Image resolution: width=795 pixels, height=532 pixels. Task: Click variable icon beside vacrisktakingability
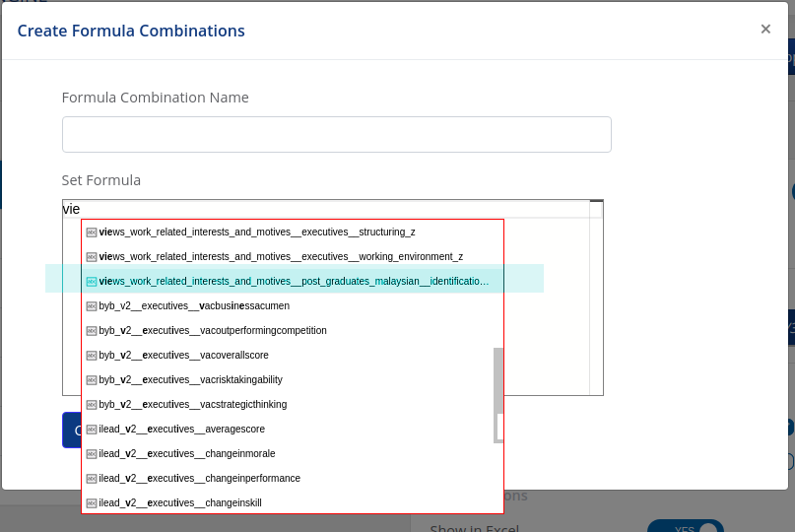click(x=92, y=380)
